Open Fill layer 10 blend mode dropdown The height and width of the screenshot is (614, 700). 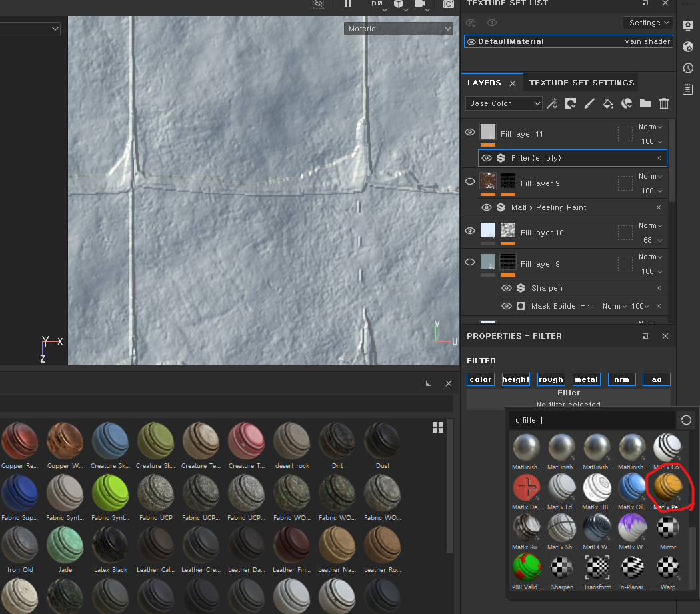pyautogui.click(x=650, y=225)
